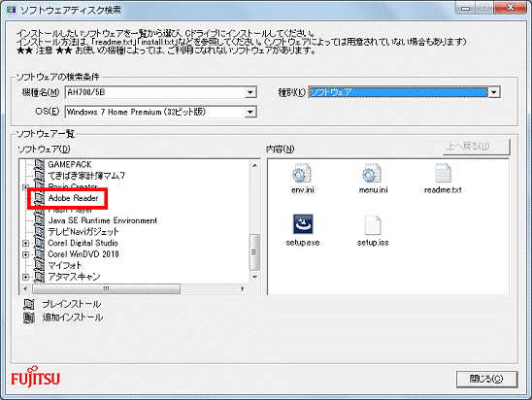Click the GAMEPACK tree icon
The image size is (532, 400).
tap(40, 164)
